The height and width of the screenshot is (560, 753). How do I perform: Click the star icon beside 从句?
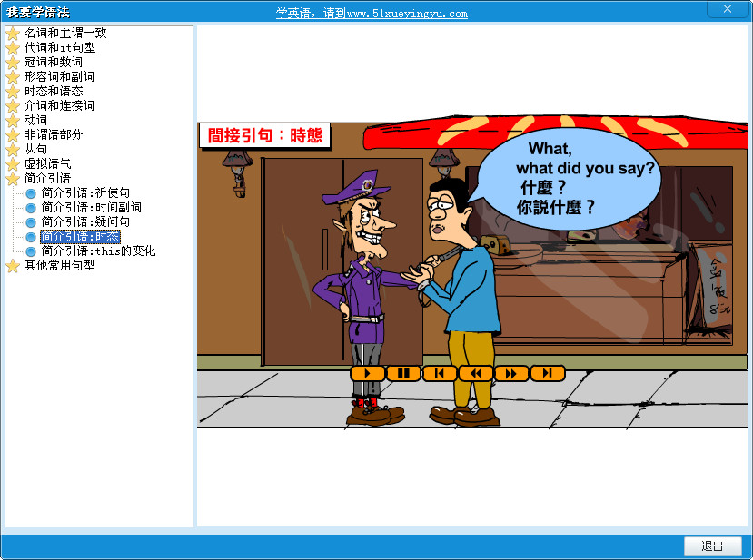coord(11,149)
